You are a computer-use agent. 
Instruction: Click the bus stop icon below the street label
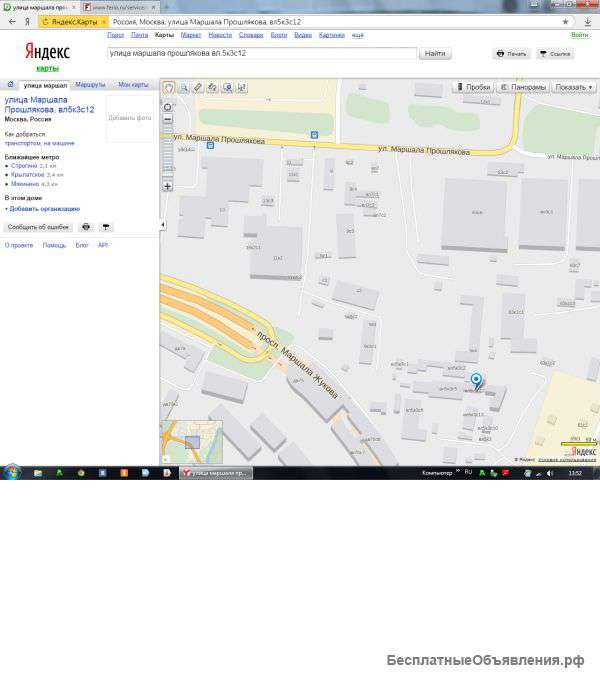(x=210, y=146)
